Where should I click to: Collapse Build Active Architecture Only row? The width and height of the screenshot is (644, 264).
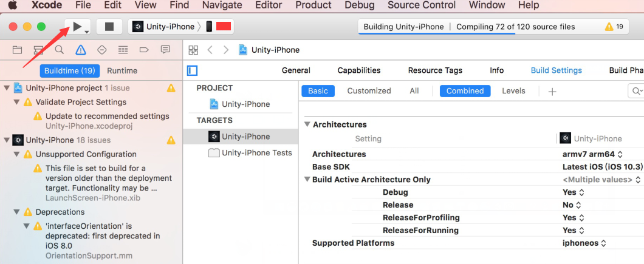click(x=307, y=180)
